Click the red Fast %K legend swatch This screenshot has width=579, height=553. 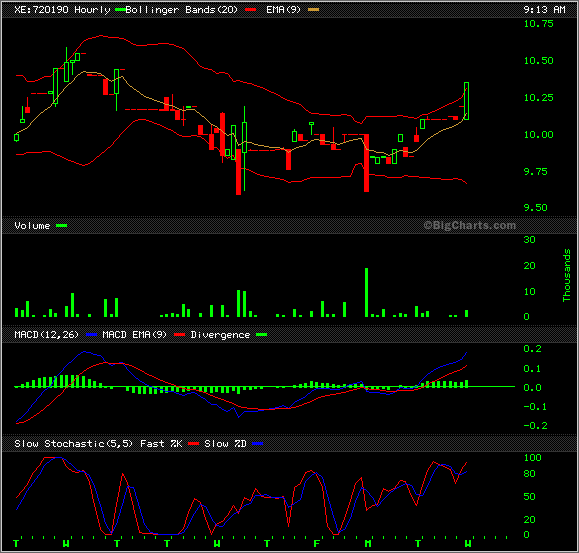click(x=193, y=444)
